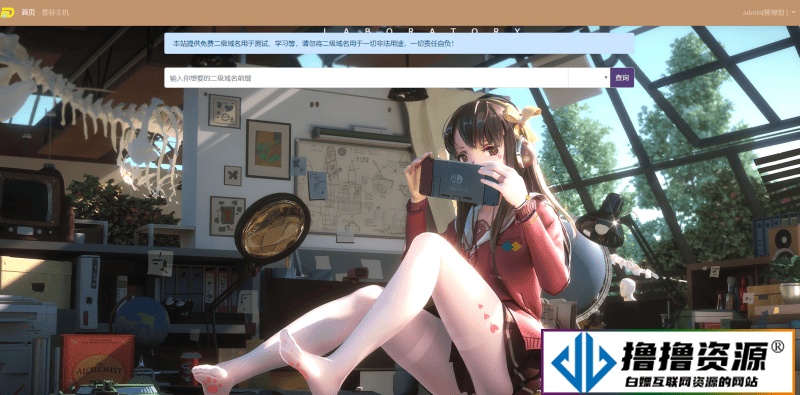Open the 首页 home nav item
800x395 pixels.
(x=29, y=12)
